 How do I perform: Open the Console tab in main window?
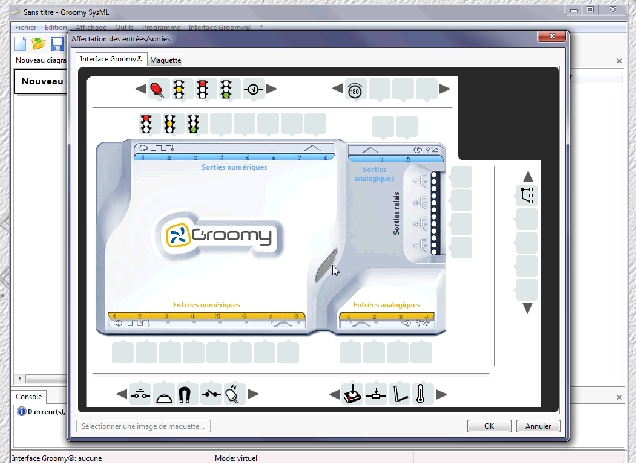point(29,396)
